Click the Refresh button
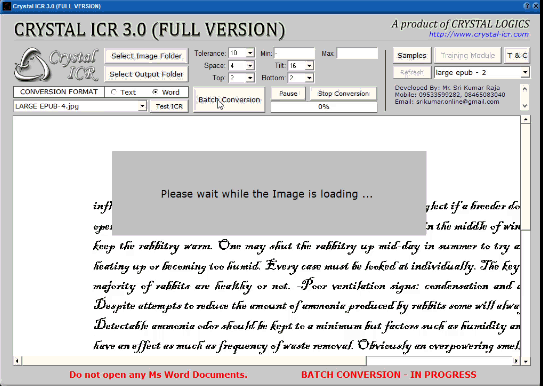 412,73
